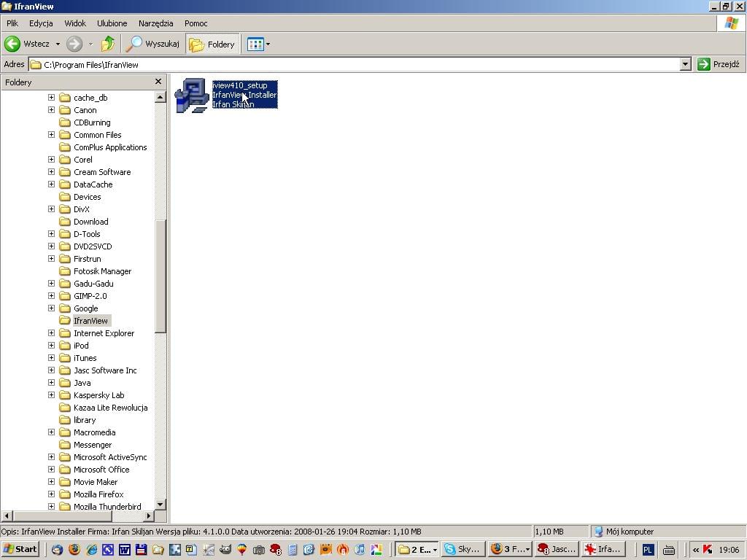
Task: Open the address bar dropdown
Action: click(x=685, y=64)
